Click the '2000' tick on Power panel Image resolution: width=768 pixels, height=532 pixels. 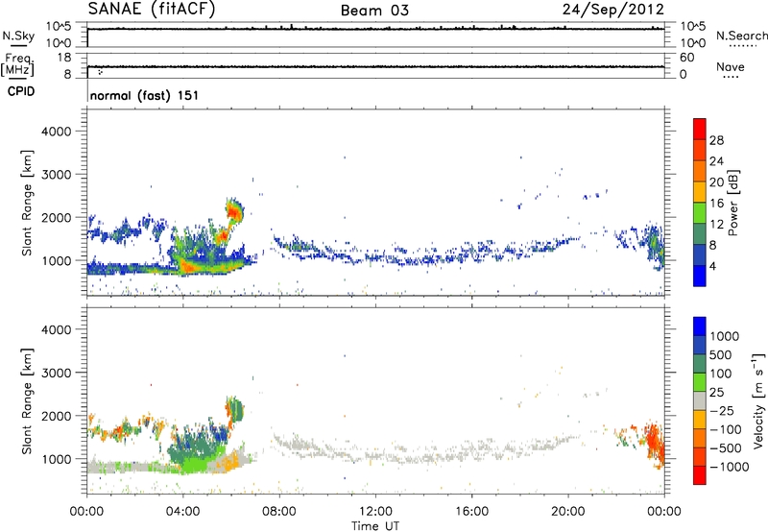tap(57, 217)
